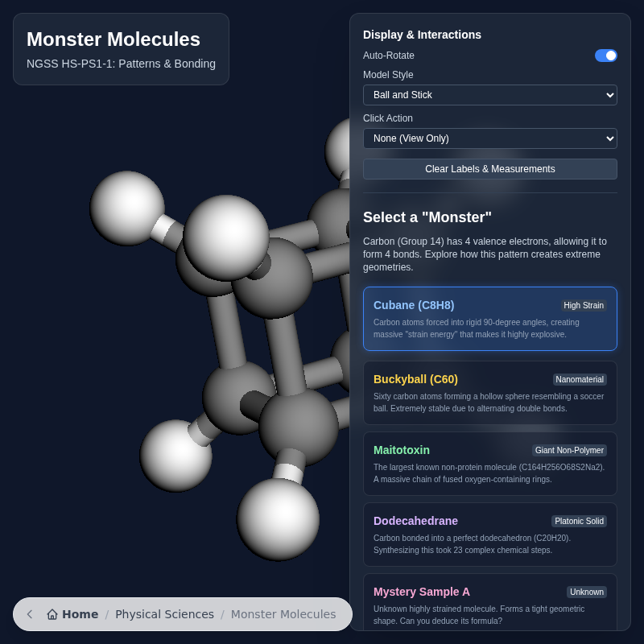
Task: Select the Buckyball (C60) monster card
Action: [x=489, y=393]
